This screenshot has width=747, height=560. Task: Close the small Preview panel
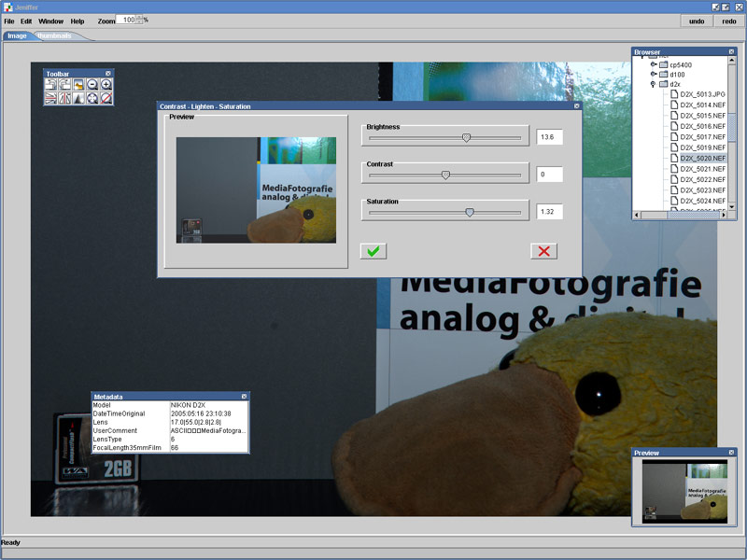(x=731, y=453)
